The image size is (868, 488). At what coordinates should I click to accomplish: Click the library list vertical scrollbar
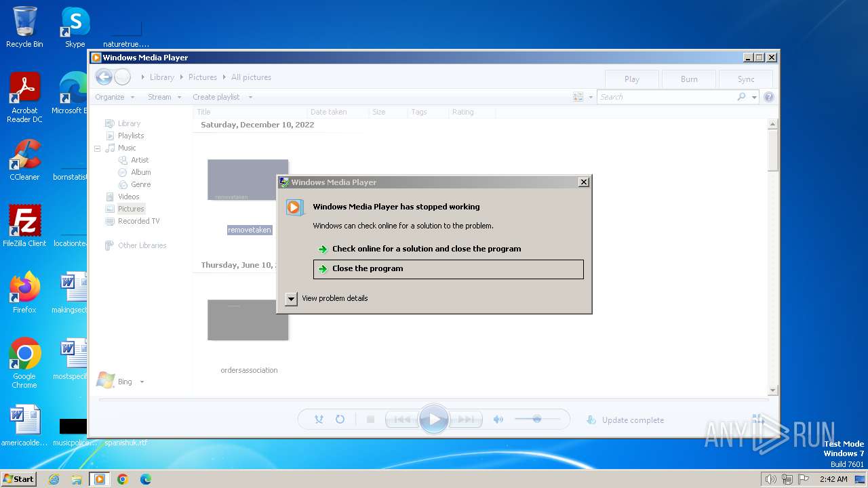coord(772,258)
